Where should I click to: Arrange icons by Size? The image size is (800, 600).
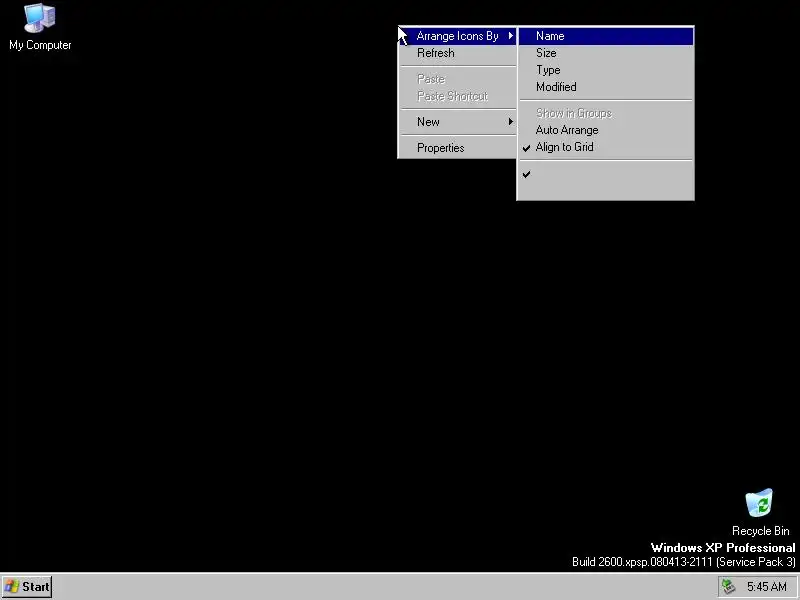[606, 53]
